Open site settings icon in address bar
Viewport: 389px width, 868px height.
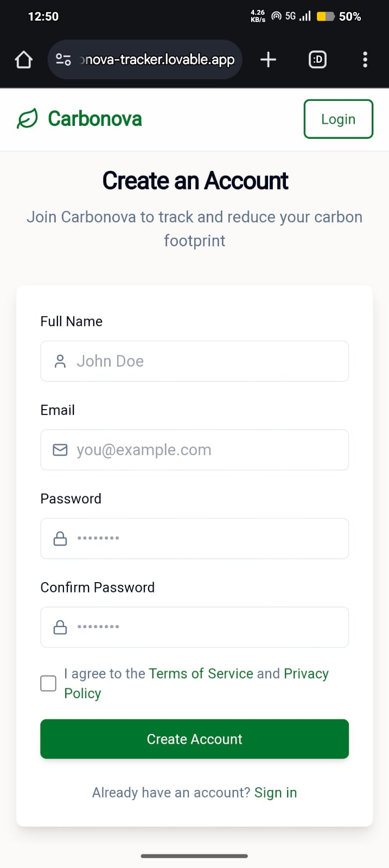coord(63,60)
